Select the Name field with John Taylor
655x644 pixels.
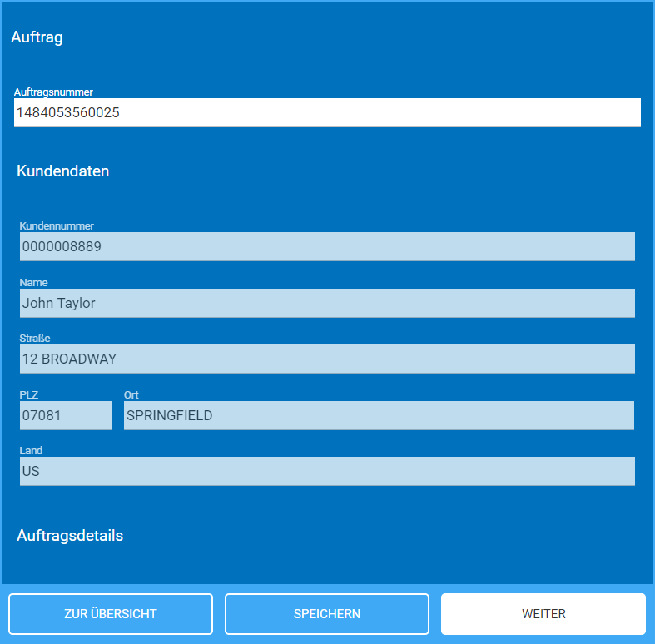coord(326,304)
